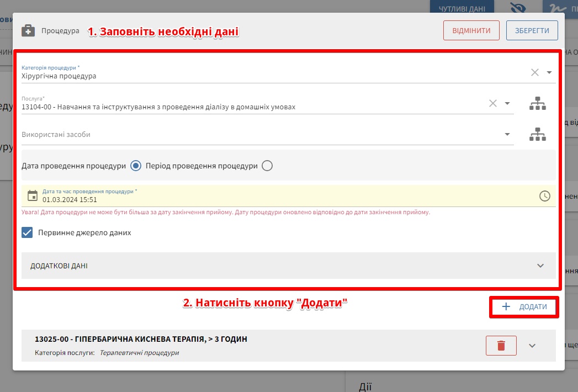
Task: Click the calendar icon in date field
Action: pyautogui.click(x=33, y=195)
